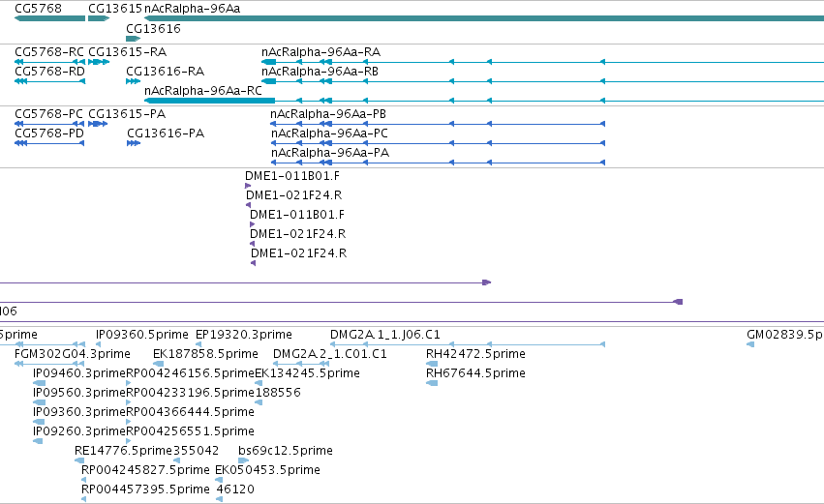Select EST label FGM302G04.3prime
This screenshot has width=824, height=504.
pos(73,354)
